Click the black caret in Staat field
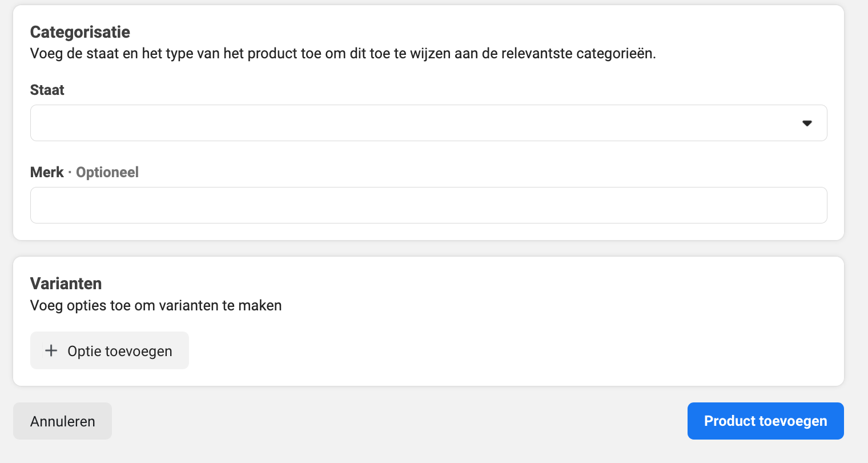This screenshot has height=463, width=868. (x=807, y=123)
